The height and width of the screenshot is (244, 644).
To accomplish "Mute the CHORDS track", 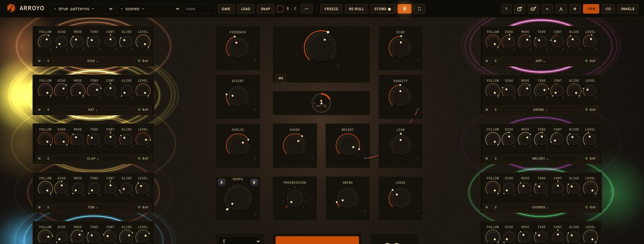I will 487,207.
